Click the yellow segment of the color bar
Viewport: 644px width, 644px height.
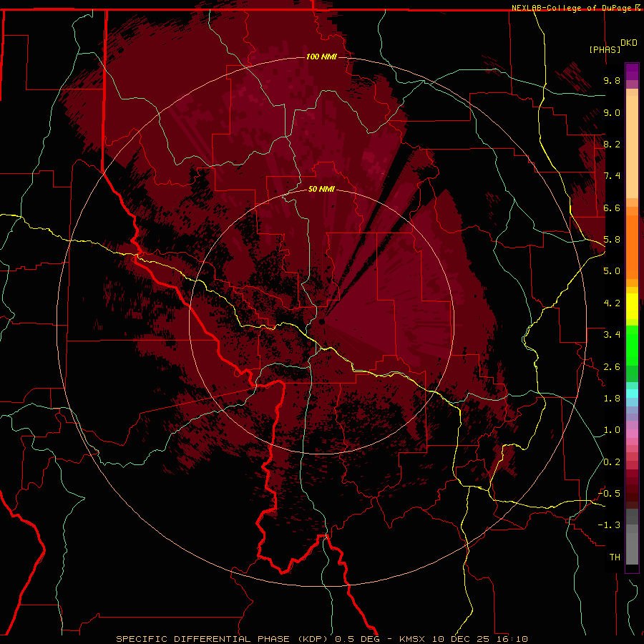pyautogui.click(x=632, y=306)
